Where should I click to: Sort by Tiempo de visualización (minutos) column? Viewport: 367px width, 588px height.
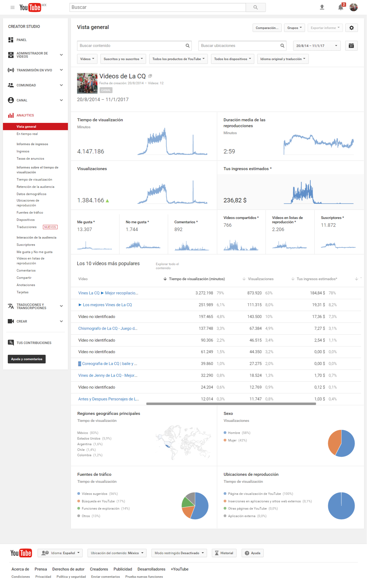[194, 279]
